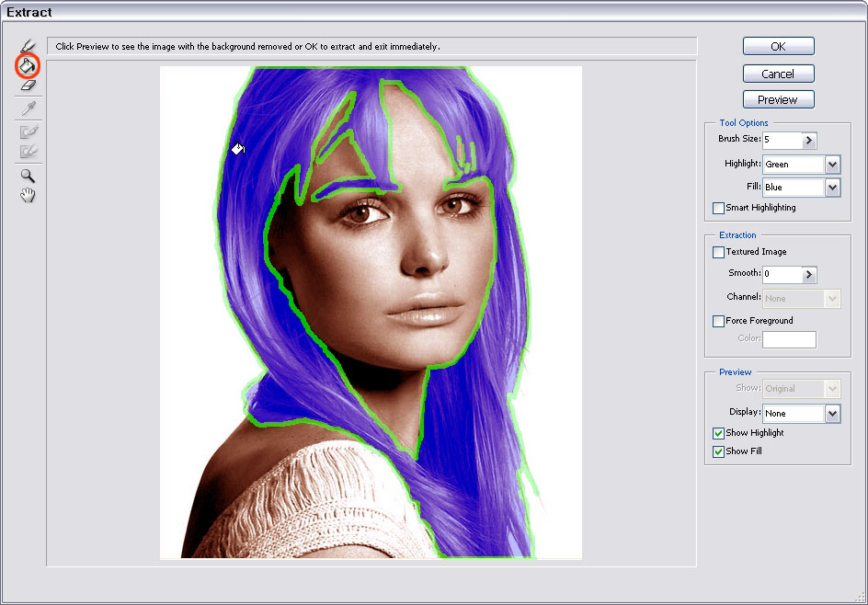Click the Smooth value input field
Screen dimensions: 868x605
click(782, 274)
